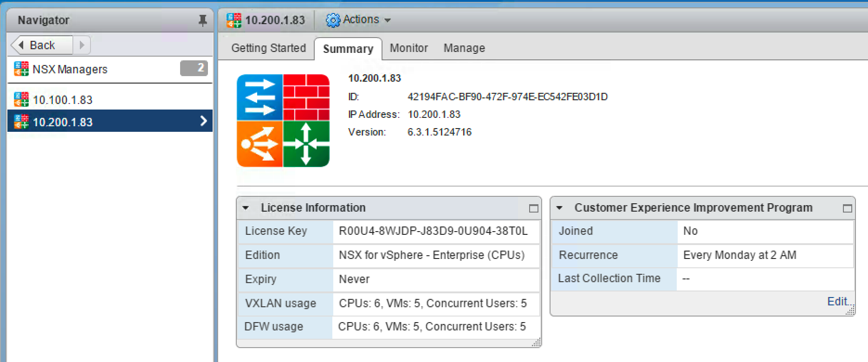This screenshot has width=868, height=362.
Task: Click the large NSX Manager logo image
Action: click(283, 121)
